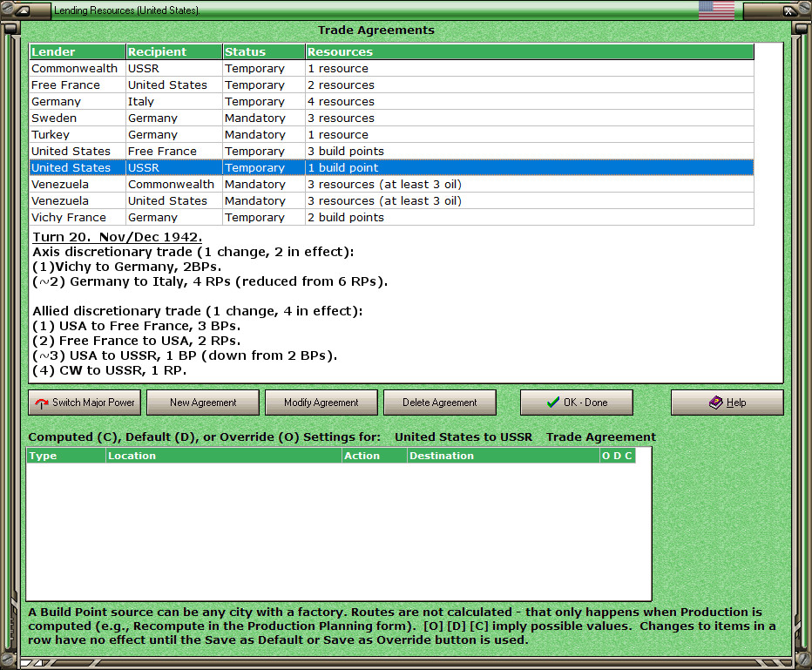Click the red arrow Switch Major Power icon
Viewport: 812px width, 670px height.
click(42, 403)
